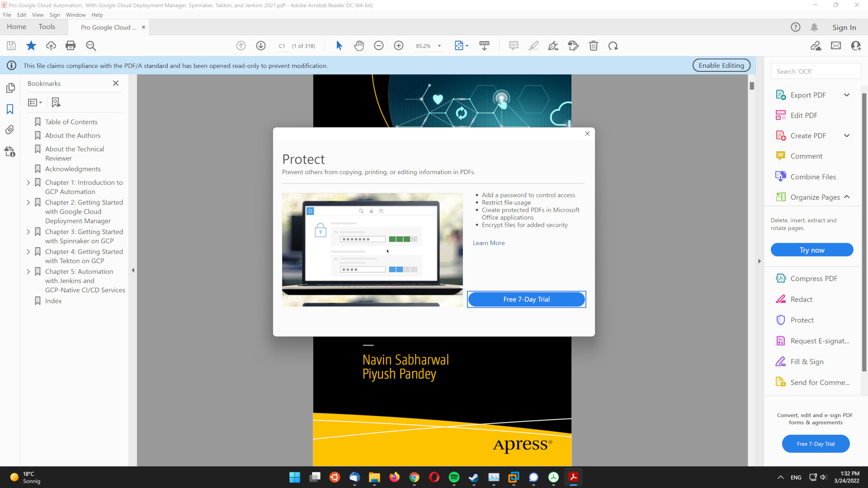This screenshot has width=868, height=488.
Task: Open File Explorer from taskbar
Action: coord(374,477)
